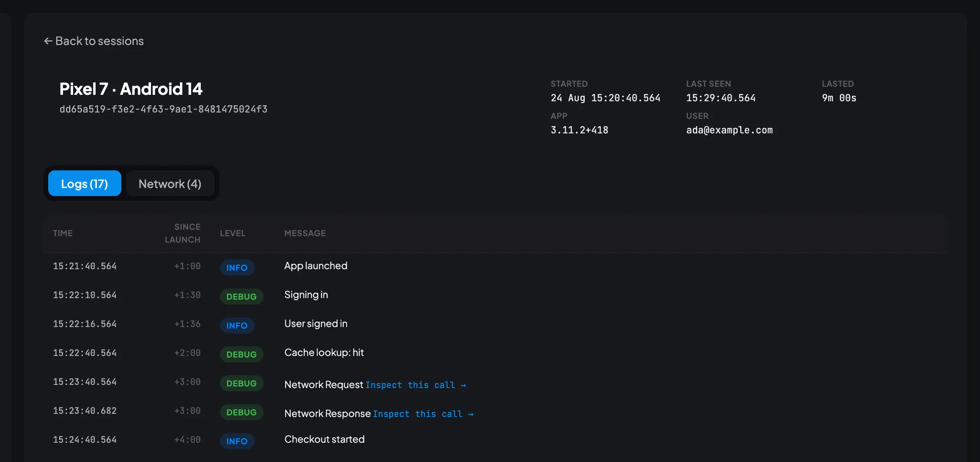Screen dimensions: 980x462
Task: Click the LEVEL column header
Action: [233, 233]
